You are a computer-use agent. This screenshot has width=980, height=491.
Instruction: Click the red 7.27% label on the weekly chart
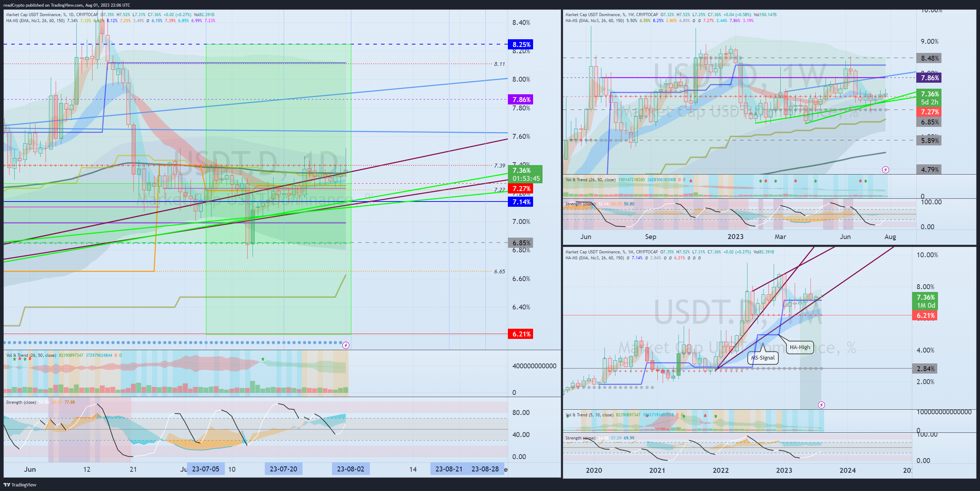929,112
